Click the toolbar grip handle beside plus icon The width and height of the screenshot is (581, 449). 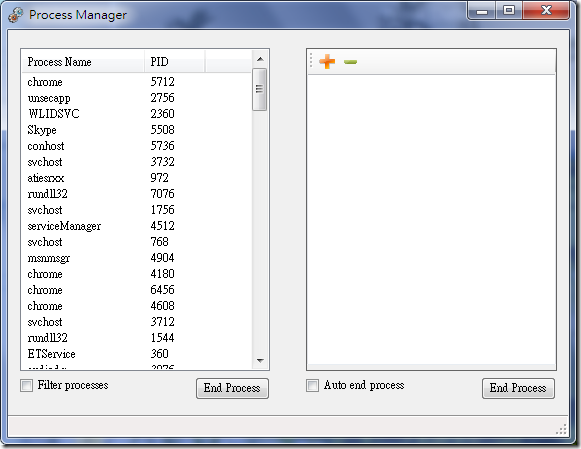311,61
